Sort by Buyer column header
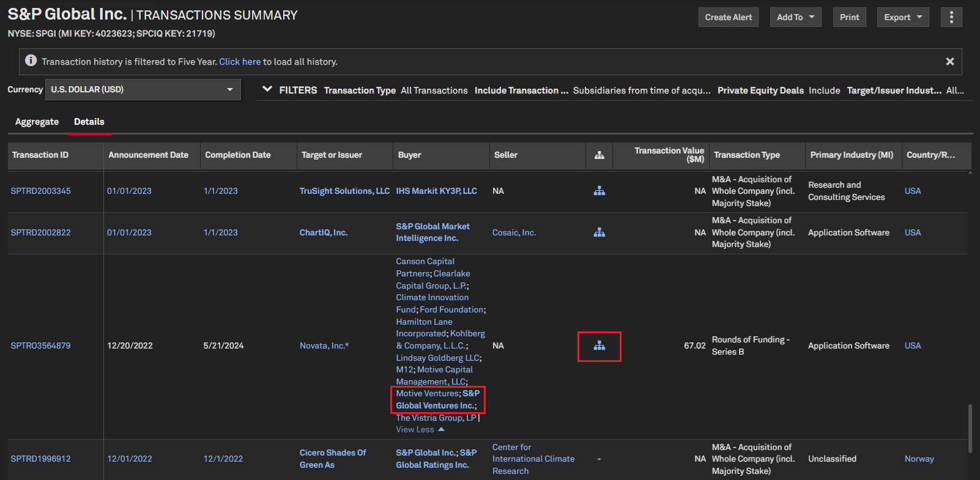 click(x=409, y=155)
